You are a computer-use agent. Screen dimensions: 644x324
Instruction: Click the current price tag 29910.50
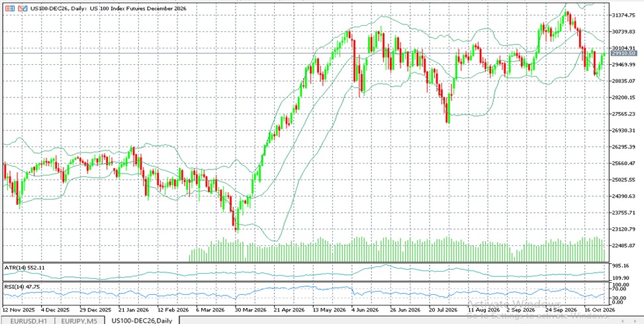coord(623,54)
